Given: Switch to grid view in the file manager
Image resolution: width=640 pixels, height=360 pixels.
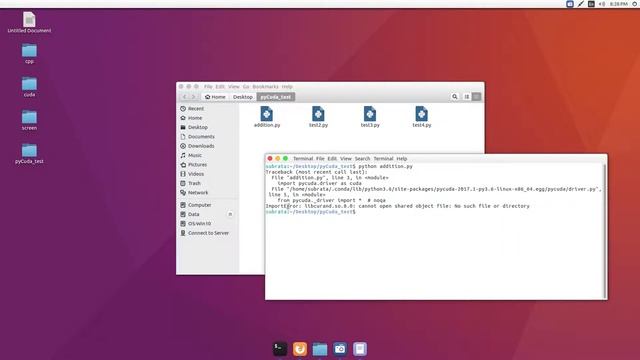Looking at the screenshot, I should pyautogui.click(x=476, y=97).
